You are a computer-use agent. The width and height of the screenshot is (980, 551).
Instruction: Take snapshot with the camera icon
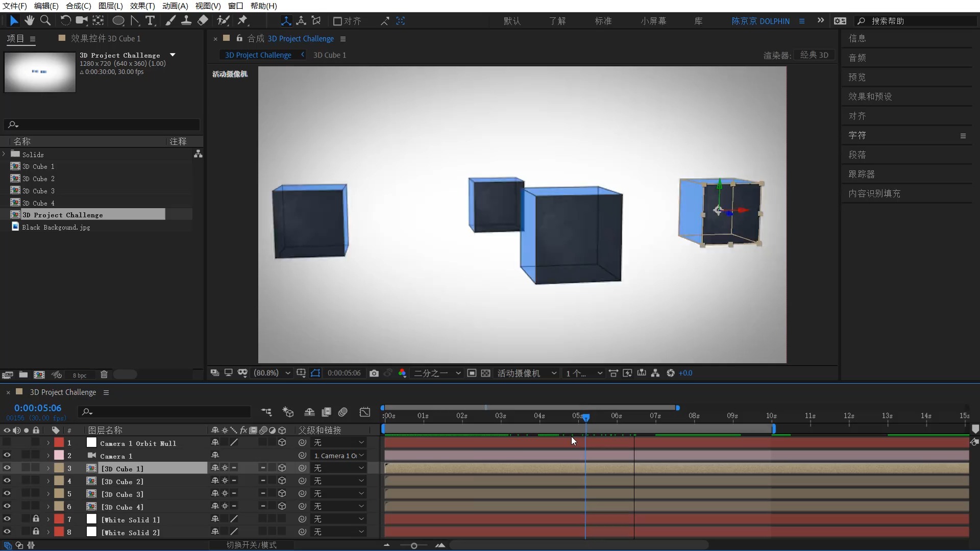(374, 373)
